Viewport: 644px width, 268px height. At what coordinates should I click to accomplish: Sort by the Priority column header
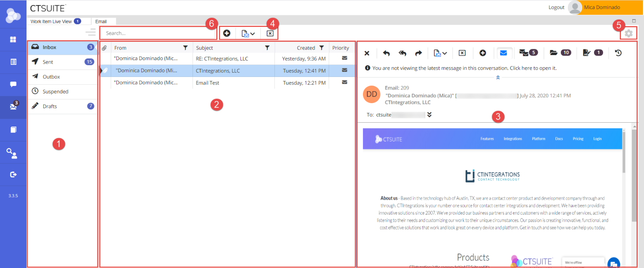pos(341,48)
